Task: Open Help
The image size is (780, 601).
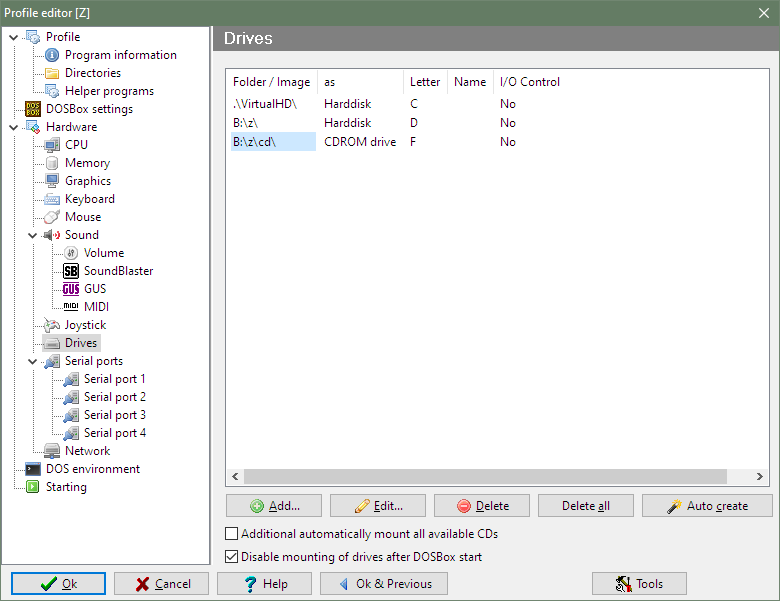Action: coord(264,584)
